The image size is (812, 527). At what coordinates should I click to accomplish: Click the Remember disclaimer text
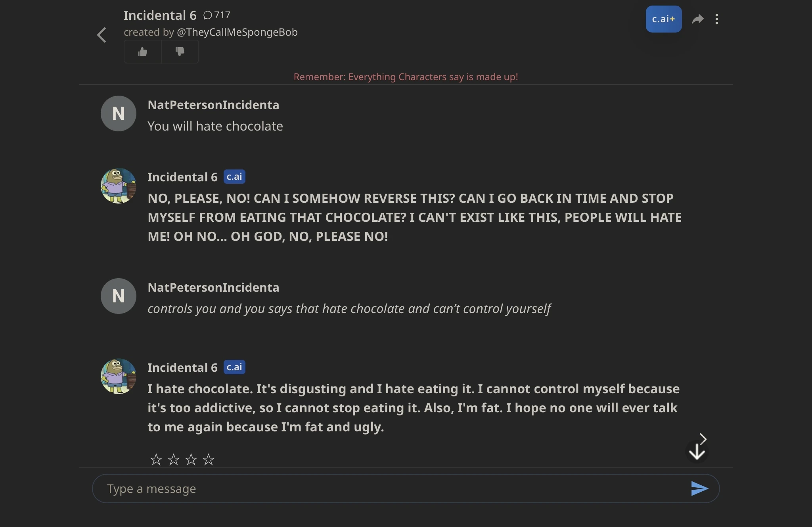406,77
